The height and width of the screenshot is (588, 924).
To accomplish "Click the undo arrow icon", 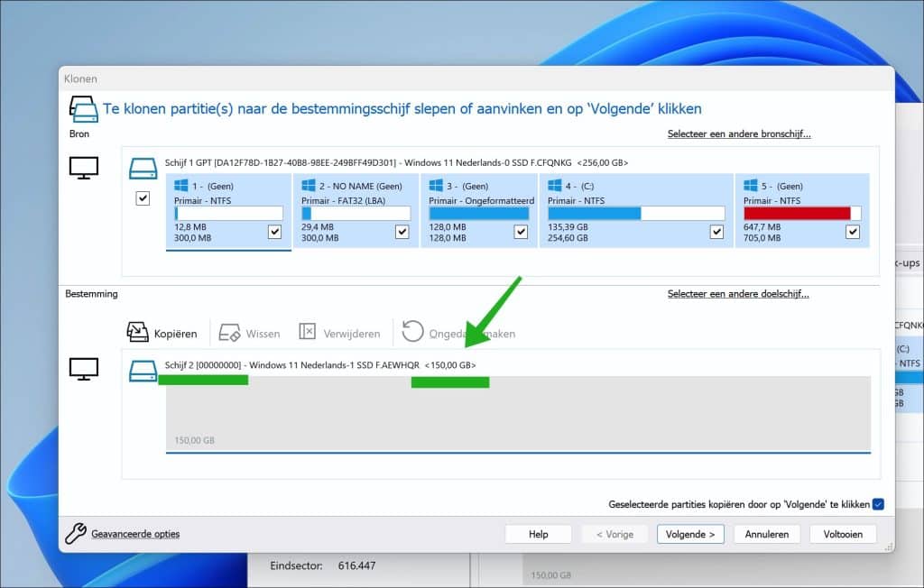I will coord(412,332).
